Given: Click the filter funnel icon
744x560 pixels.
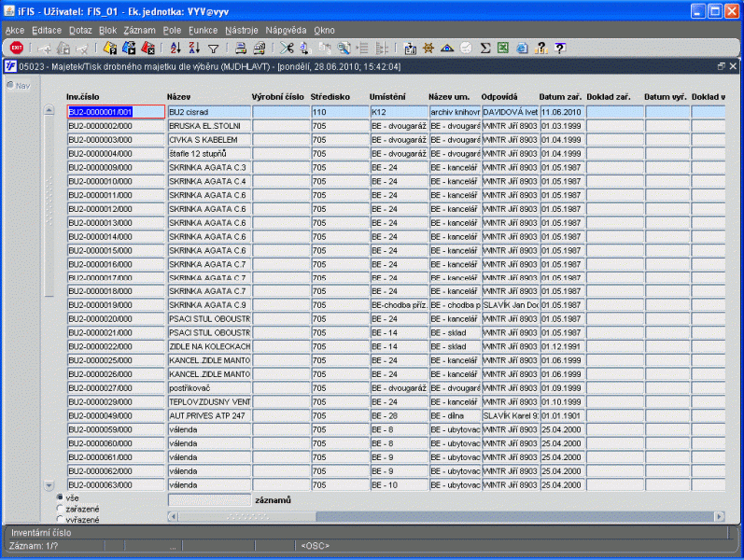Looking at the screenshot, I should click(213, 48).
